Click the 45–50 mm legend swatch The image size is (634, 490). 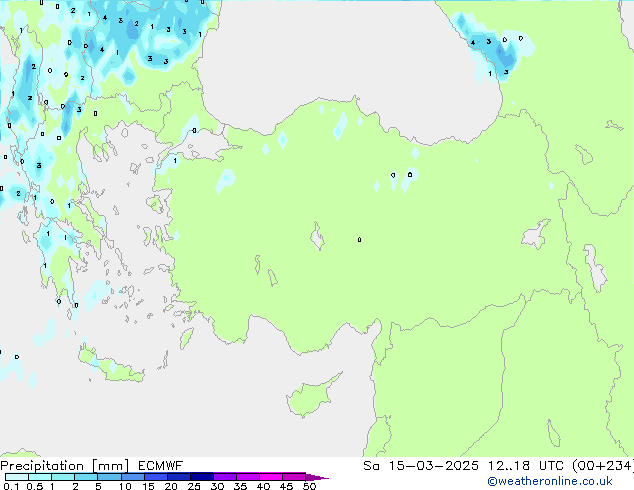[294, 477]
